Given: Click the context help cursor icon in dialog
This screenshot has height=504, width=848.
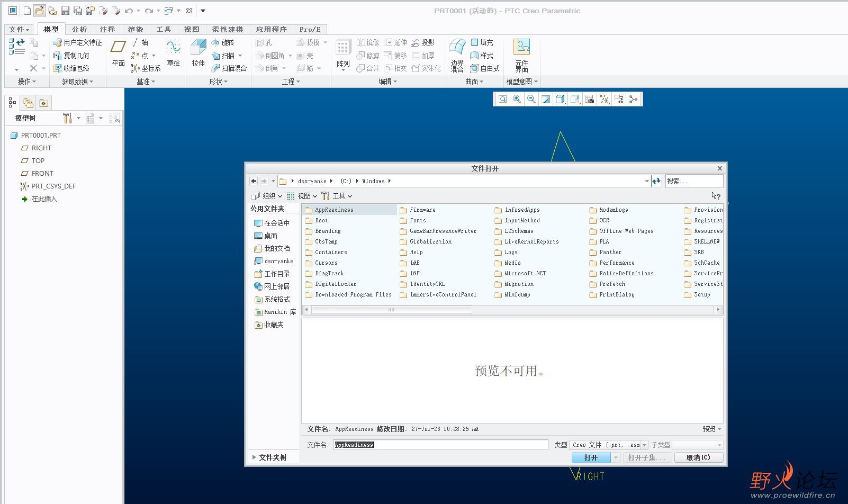Looking at the screenshot, I should (x=716, y=196).
